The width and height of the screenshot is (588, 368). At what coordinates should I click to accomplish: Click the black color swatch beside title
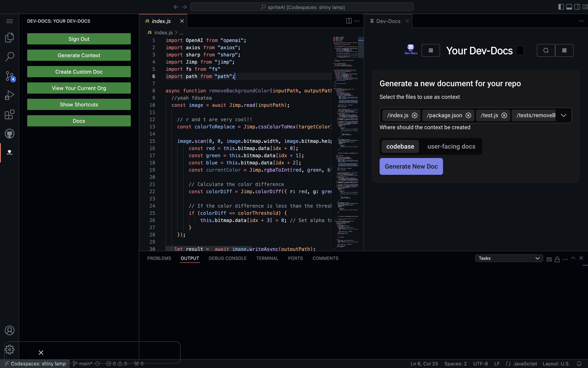520,50
